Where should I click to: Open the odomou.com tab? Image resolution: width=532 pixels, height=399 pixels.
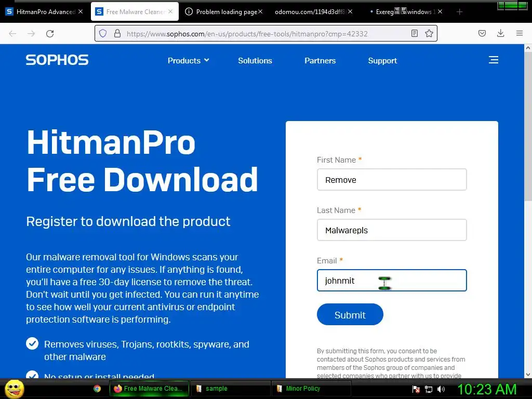(x=314, y=11)
